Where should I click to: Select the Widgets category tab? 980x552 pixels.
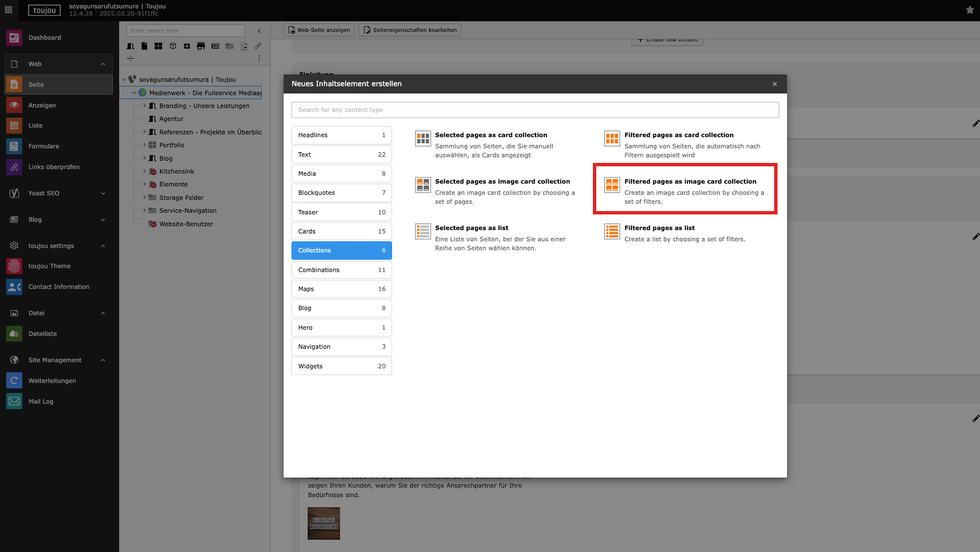341,366
